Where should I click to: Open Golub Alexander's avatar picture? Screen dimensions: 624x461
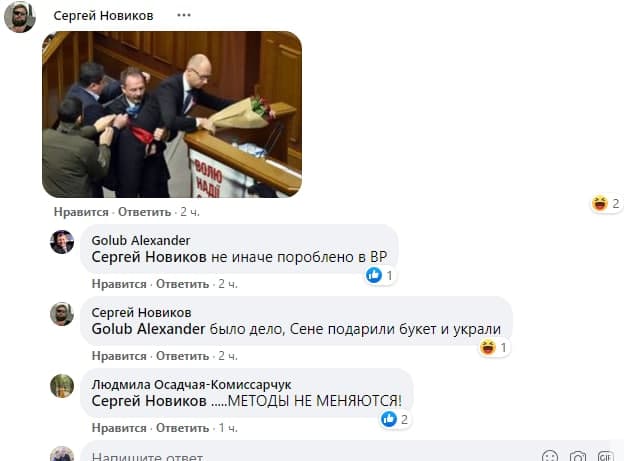coord(62,242)
